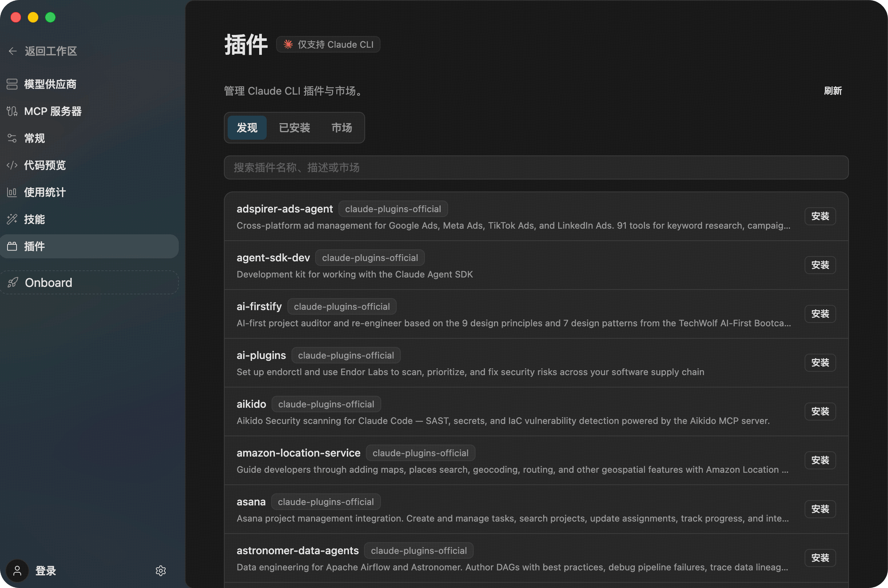Click the 仅支持 Claude CLI badge
The width and height of the screenshot is (888, 588).
coord(328,45)
